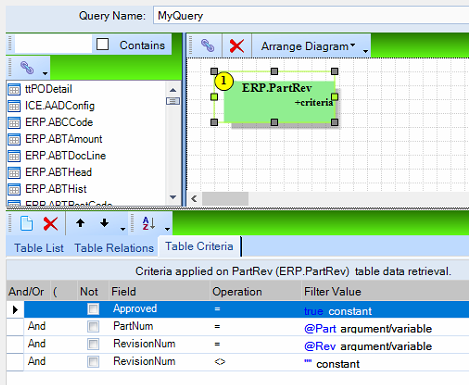469x385 pixels.
Task: Open dropdown arrow after sort icon
Action: click(x=167, y=229)
